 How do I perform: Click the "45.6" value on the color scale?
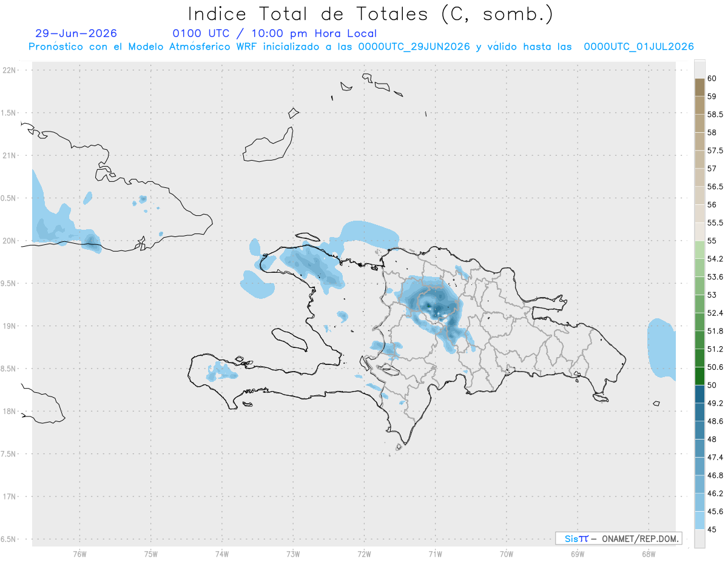(x=715, y=512)
